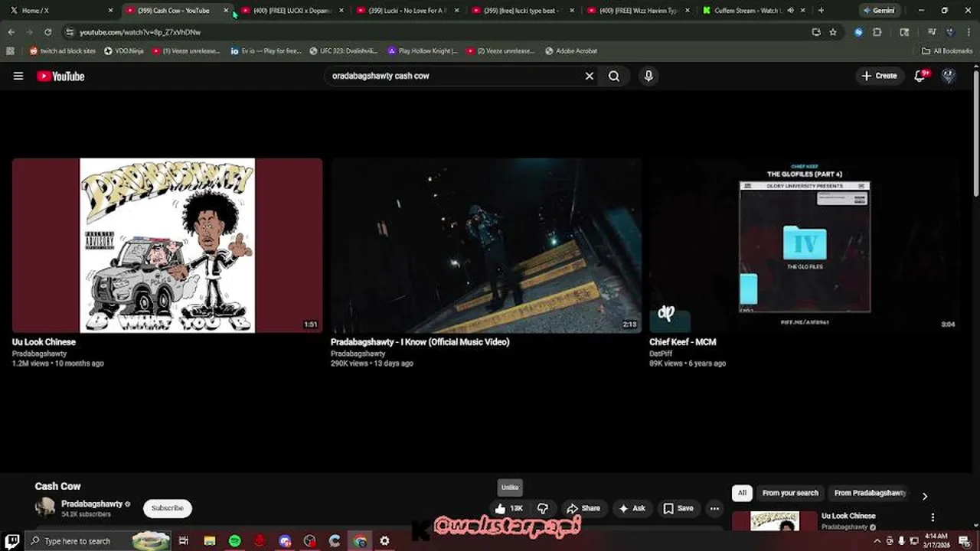Open Chrome from the taskbar
The image size is (980, 551).
point(360,541)
